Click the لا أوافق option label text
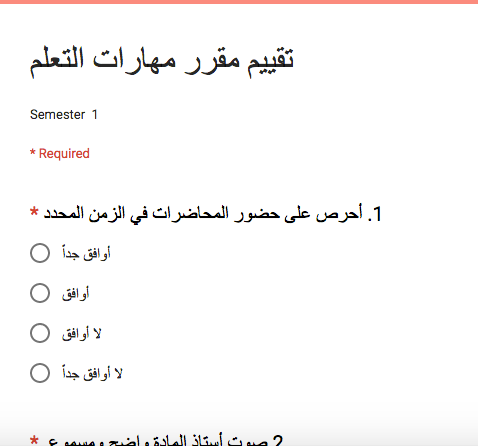 tap(82, 333)
